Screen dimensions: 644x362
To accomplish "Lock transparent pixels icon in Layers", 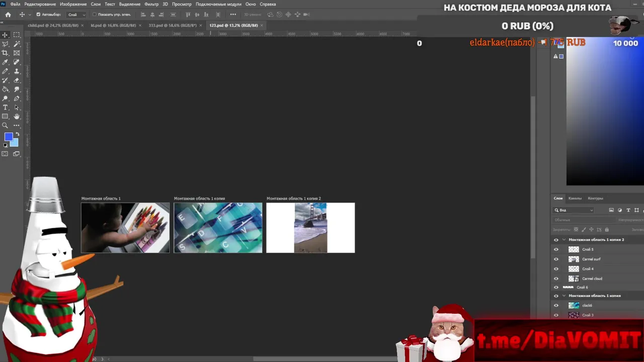I will [x=576, y=229].
